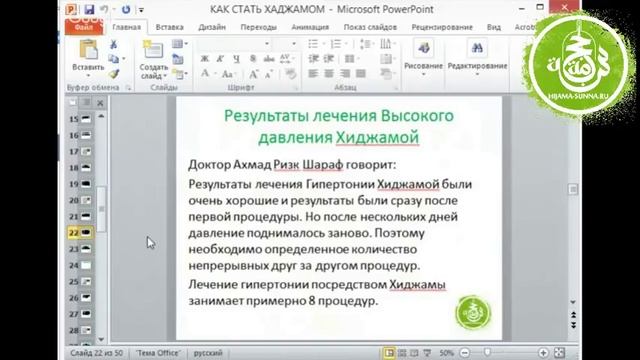Open the font size combo box
This screenshot has height=360, width=640.
[x=285, y=44]
